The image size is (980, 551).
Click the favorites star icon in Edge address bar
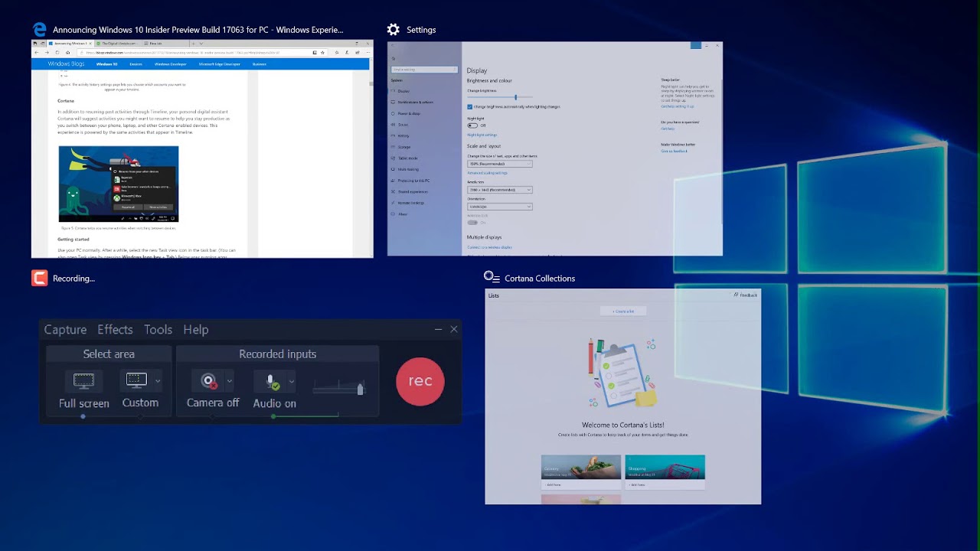coord(322,52)
